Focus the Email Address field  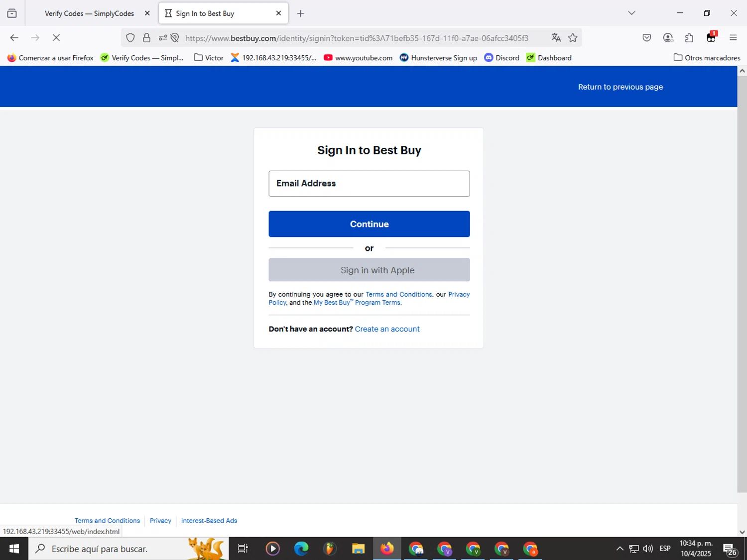click(x=369, y=184)
